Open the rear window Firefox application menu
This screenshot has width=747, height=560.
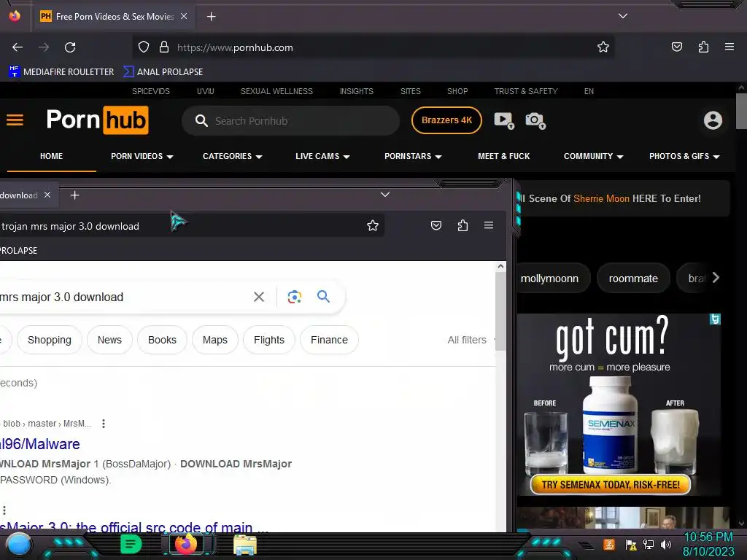tap(729, 47)
